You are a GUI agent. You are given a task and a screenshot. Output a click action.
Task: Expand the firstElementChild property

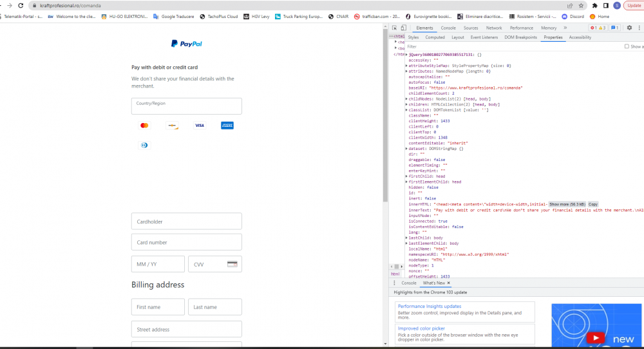click(406, 182)
